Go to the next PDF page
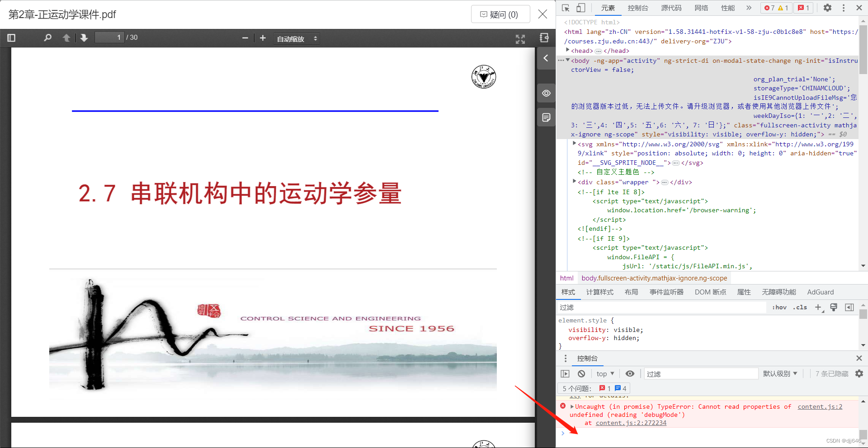 pyautogui.click(x=84, y=38)
